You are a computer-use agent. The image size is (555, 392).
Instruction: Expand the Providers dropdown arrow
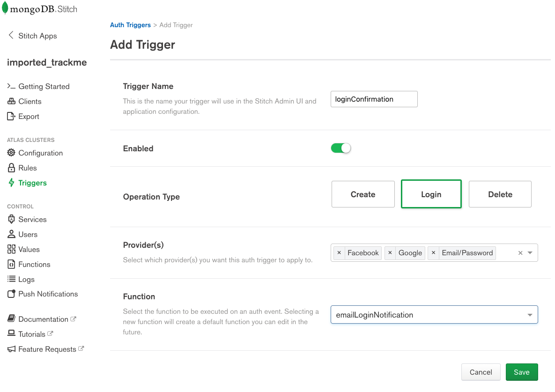pos(530,252)
